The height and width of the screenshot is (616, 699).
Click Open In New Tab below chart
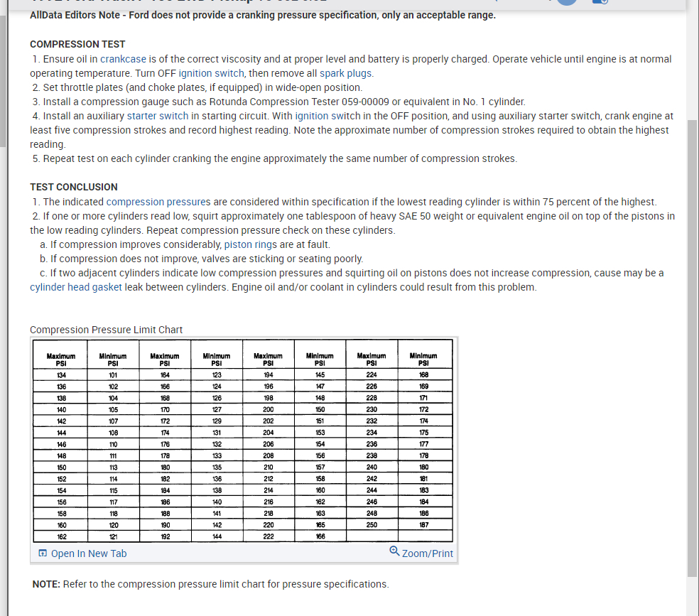89,553
